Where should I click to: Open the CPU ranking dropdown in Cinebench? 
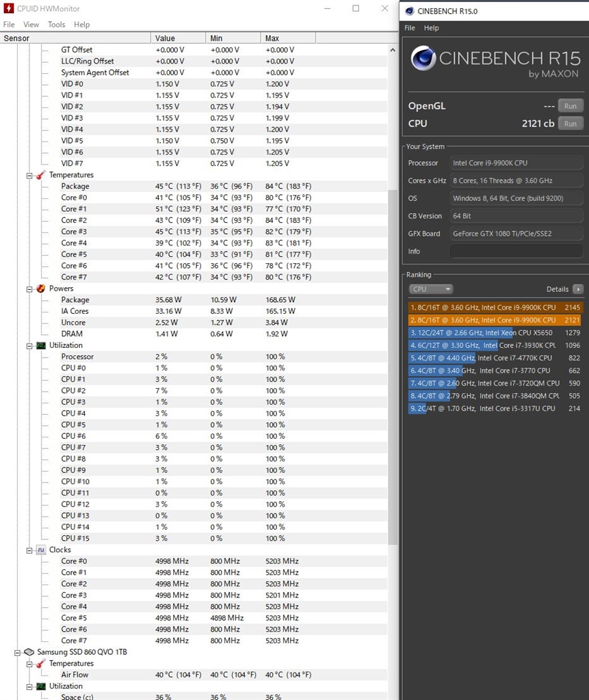click(431, 289)
